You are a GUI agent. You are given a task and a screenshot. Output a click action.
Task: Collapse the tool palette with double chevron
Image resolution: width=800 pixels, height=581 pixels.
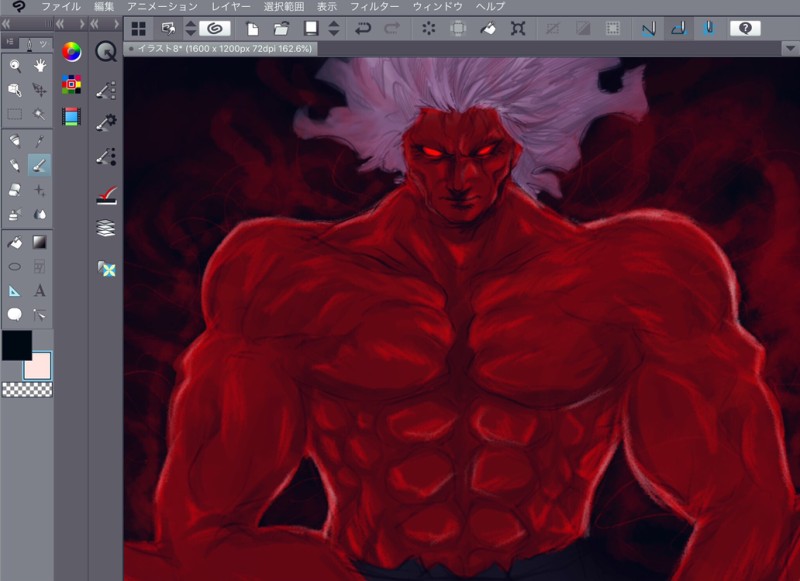coord(6,24)
